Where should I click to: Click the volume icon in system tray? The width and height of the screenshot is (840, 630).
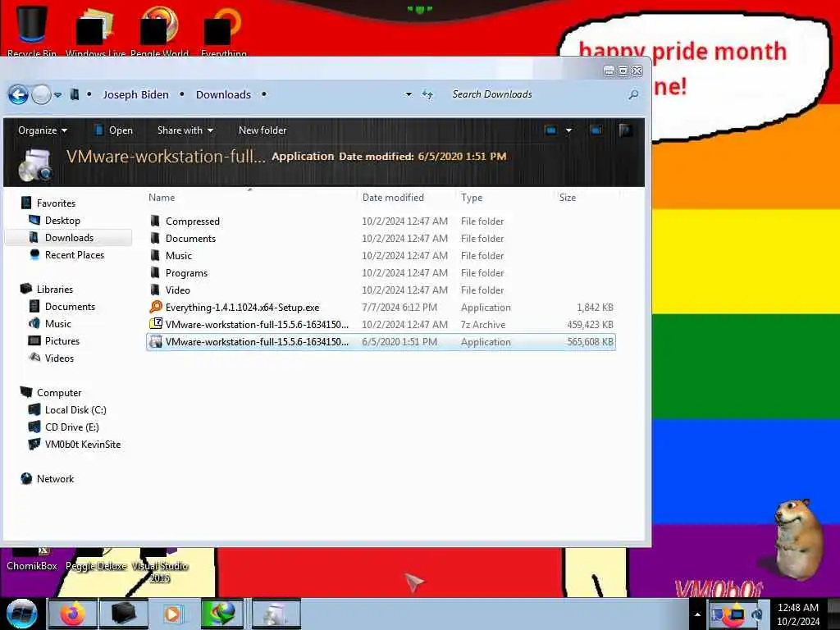(757, 614)
